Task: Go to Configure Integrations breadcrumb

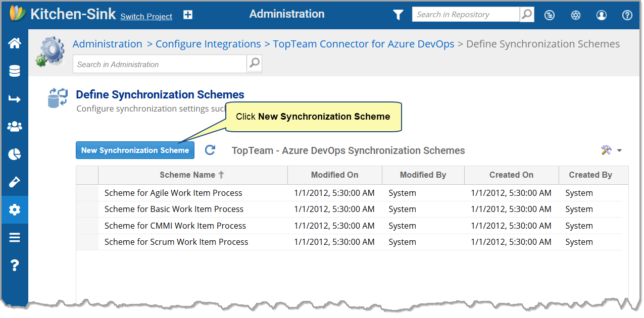Action: 208,44
